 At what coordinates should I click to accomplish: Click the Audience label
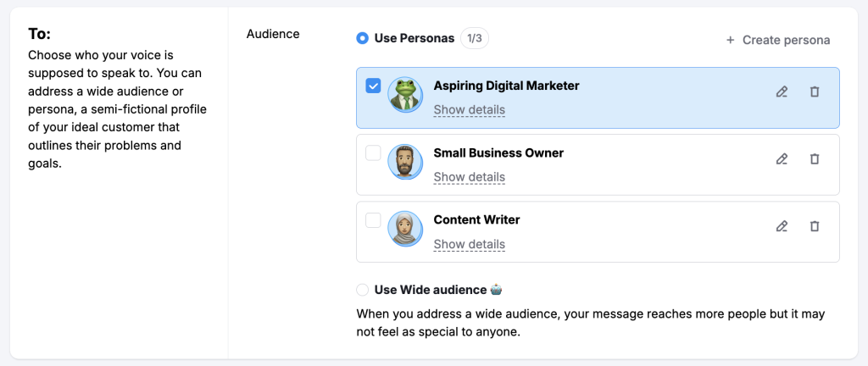tap(273, 34)
